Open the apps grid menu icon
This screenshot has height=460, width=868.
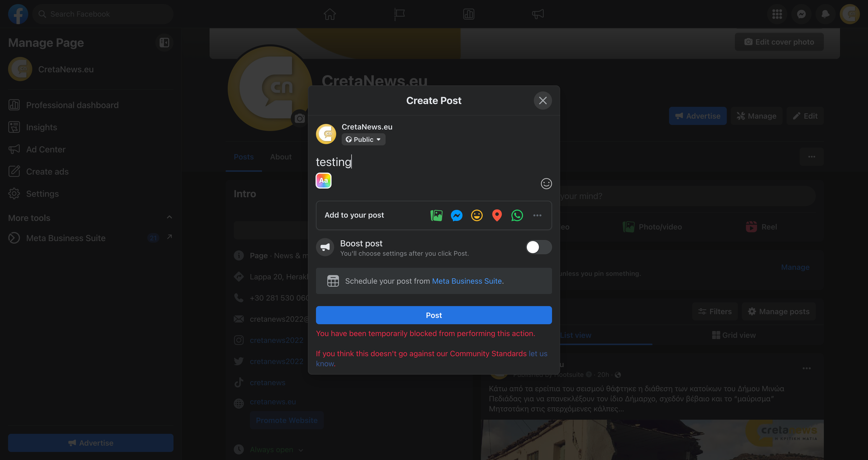click(x=777, y=14)
